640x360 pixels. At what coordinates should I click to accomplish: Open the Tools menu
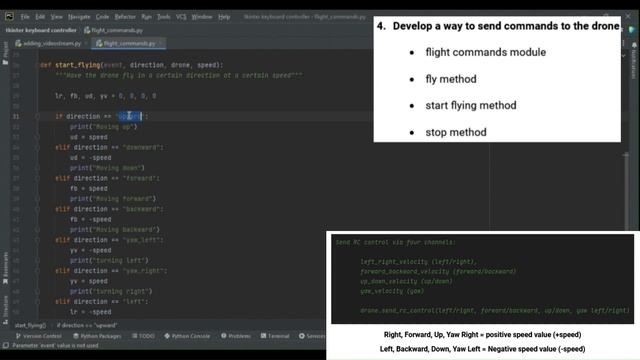tap(164, 17)
